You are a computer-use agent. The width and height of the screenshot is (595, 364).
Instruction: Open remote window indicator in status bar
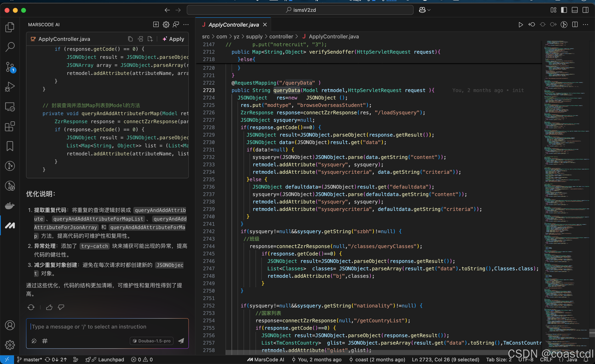pyautogui.click(x=7, y=359)
